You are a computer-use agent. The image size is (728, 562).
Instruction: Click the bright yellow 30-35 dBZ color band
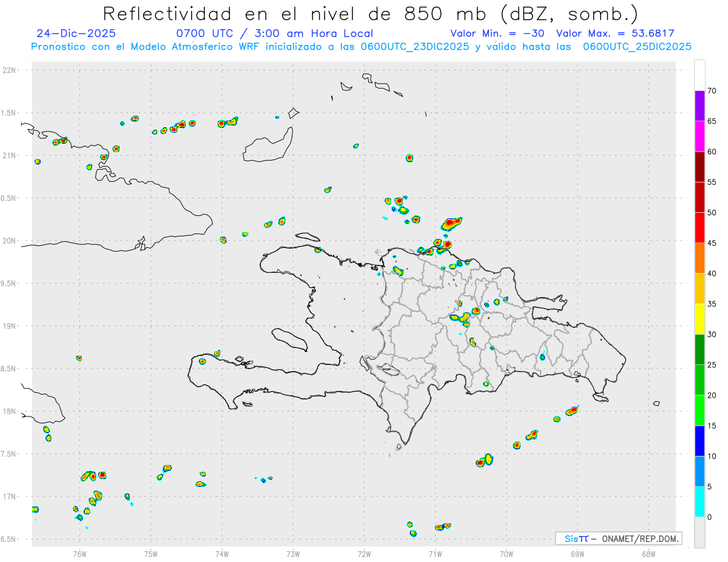[699, 319]
